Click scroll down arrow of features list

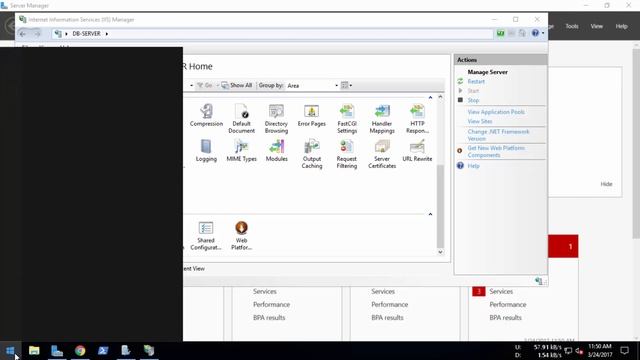pos(440,252)
